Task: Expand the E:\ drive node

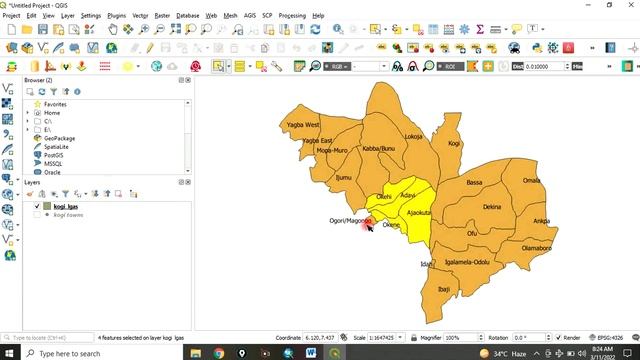Action: (x=28, y=130)
